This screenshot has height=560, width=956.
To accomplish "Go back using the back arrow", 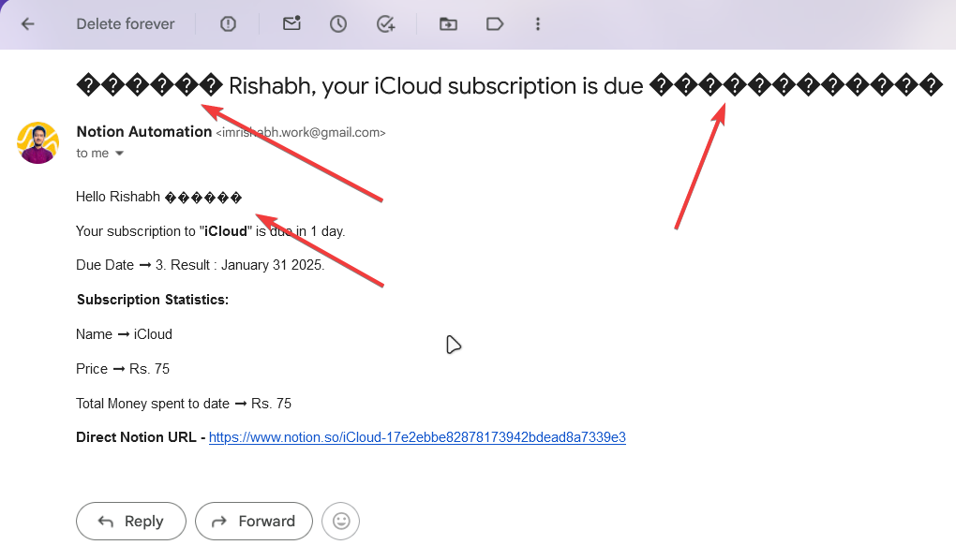I will pyautogui.click(x=28, y=24).
